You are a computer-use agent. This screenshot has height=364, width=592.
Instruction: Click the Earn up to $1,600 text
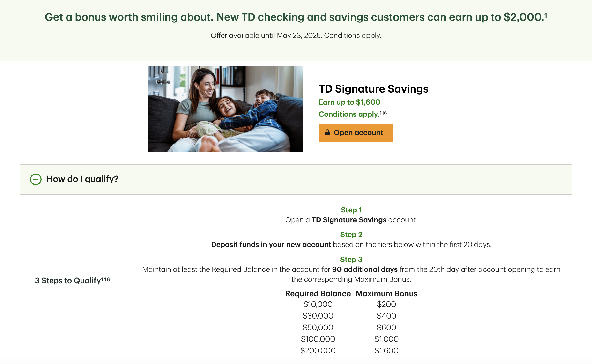(349, 102)
